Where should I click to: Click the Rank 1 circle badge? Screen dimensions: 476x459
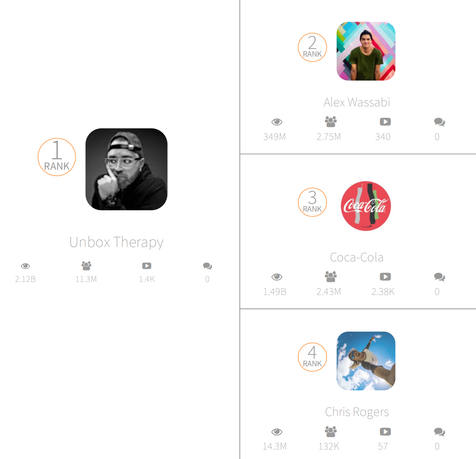click(x=57, y=157)
